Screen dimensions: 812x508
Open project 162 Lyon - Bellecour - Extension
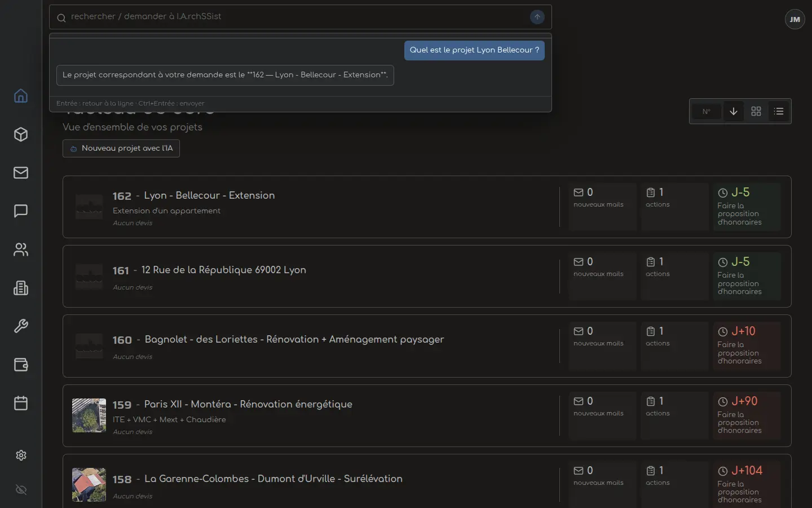pos(427,207)
